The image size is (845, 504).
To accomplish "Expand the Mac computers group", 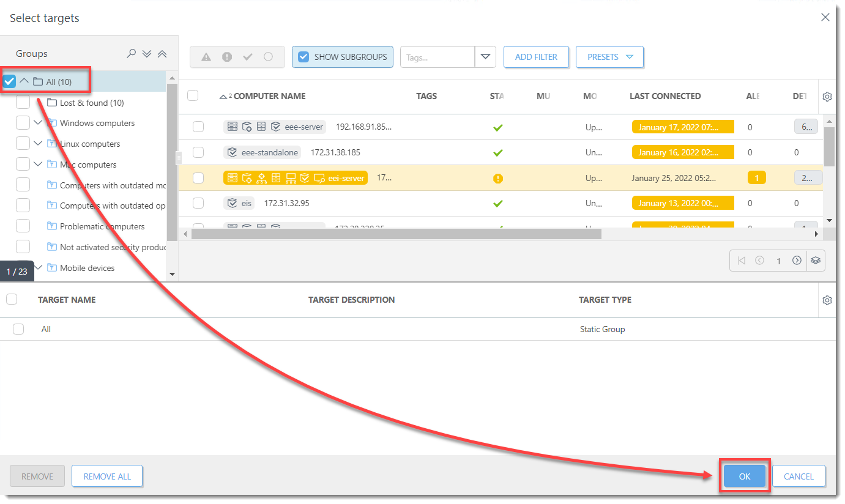I will 38,164.
